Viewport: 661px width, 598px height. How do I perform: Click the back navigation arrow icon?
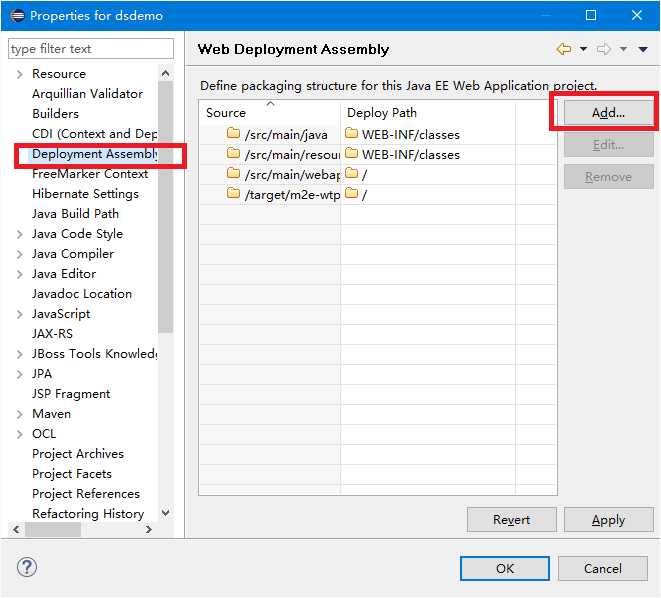[x=564, y=49]
